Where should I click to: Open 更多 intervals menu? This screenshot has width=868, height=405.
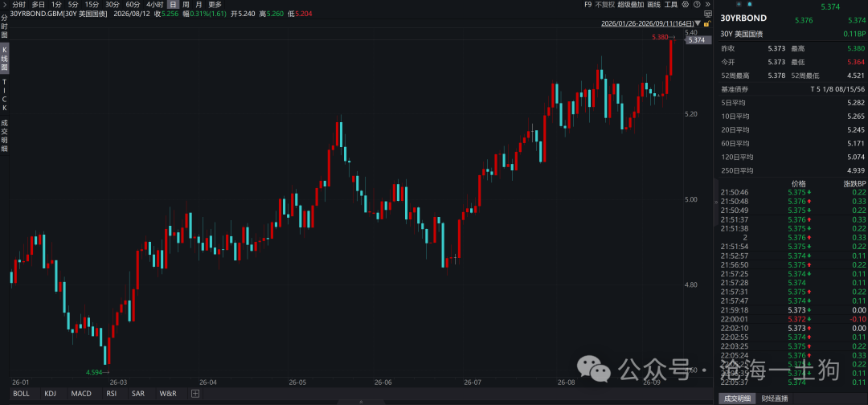[x=215, y=4]
